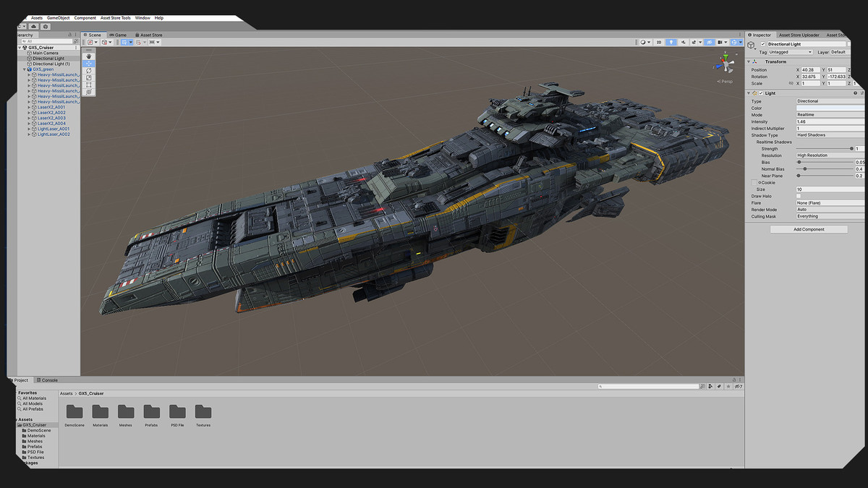Enable the Draw Halo checkbox

[799, 196]
